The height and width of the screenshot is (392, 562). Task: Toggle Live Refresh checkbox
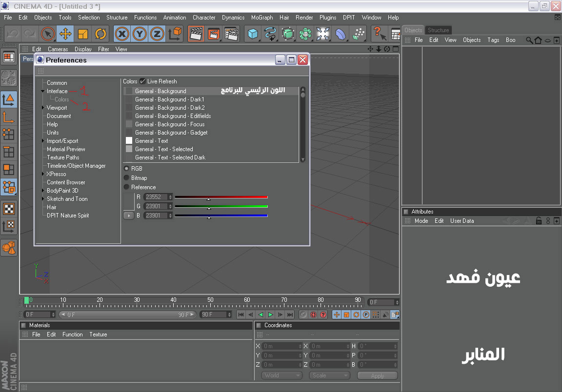pyautogui.click(x=142, y=81)
